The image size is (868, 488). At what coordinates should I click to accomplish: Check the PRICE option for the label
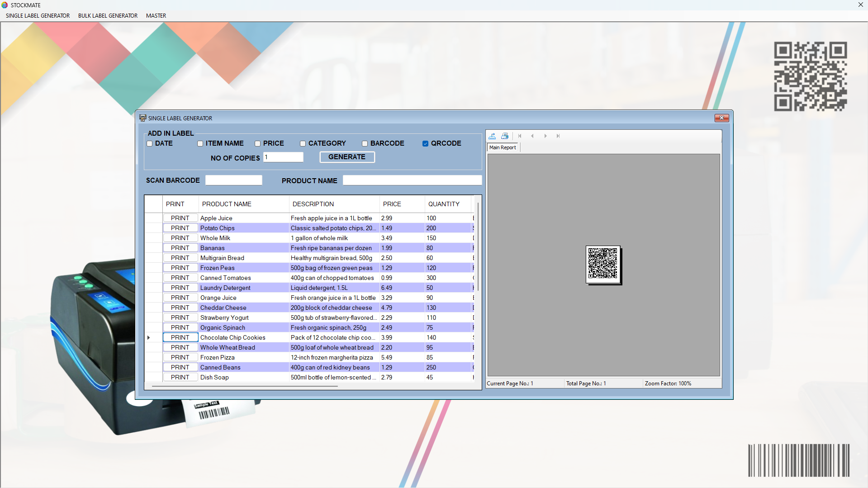[257, 143]
